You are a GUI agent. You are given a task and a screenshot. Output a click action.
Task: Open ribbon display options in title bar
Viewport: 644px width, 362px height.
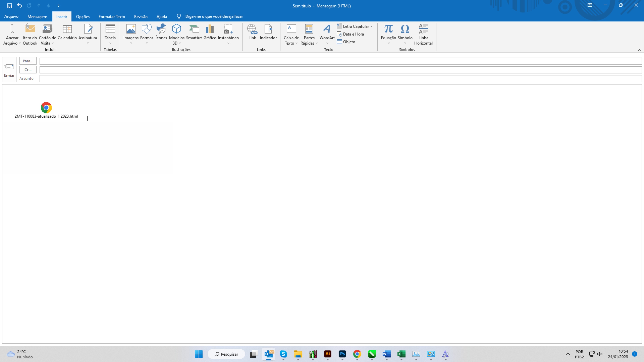point(590,5)
